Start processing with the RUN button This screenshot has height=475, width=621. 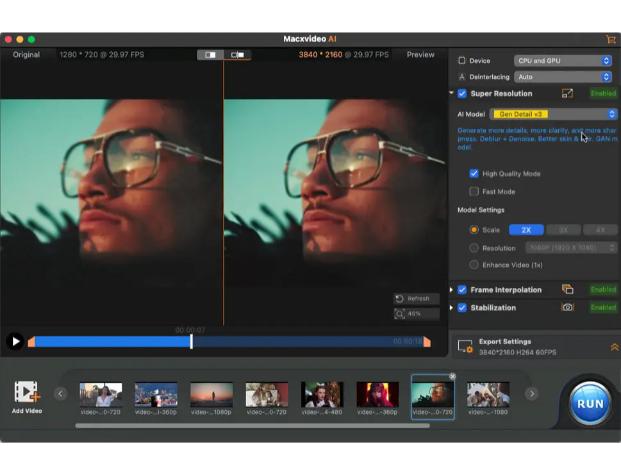click(590, 404)
